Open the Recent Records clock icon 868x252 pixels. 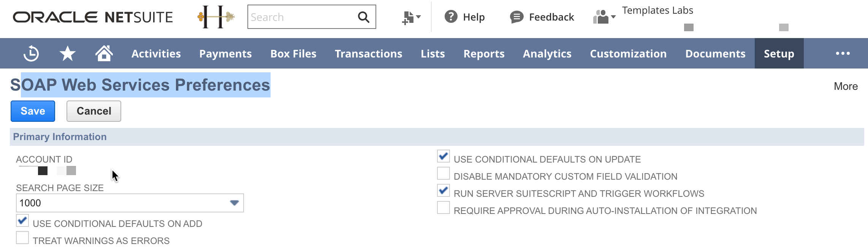(x=31, y=53)
